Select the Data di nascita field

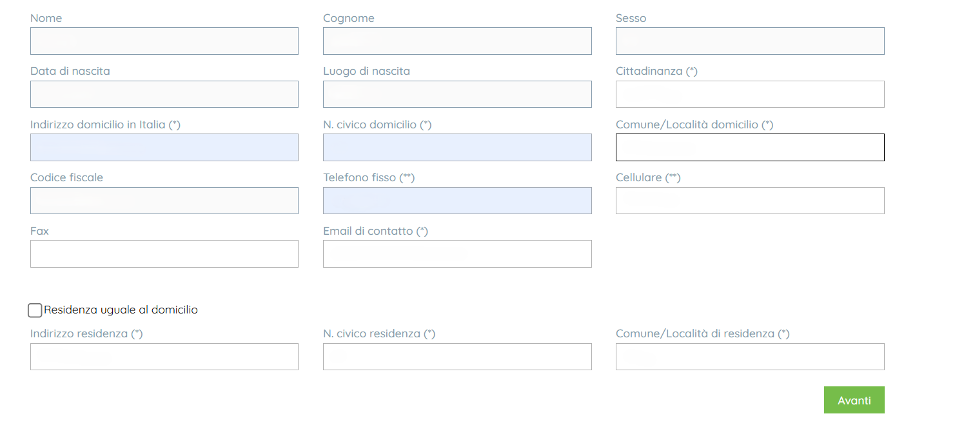pos(164,94)
